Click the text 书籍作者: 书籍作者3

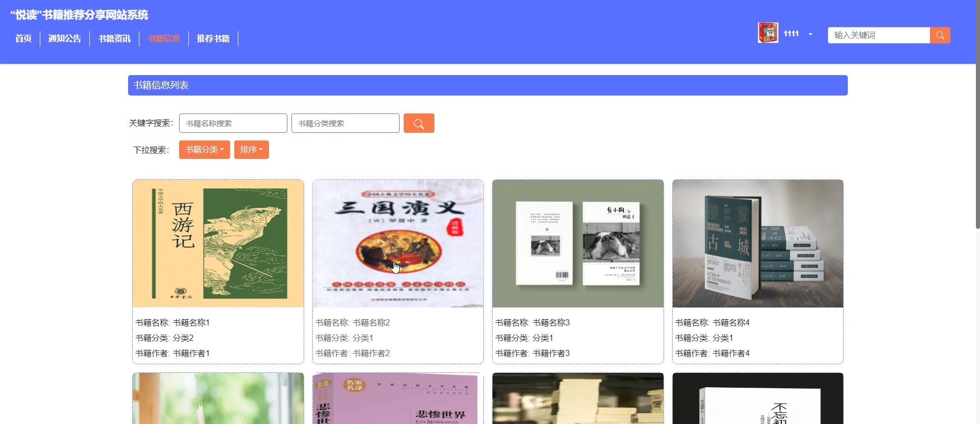(x=532, y=354)
